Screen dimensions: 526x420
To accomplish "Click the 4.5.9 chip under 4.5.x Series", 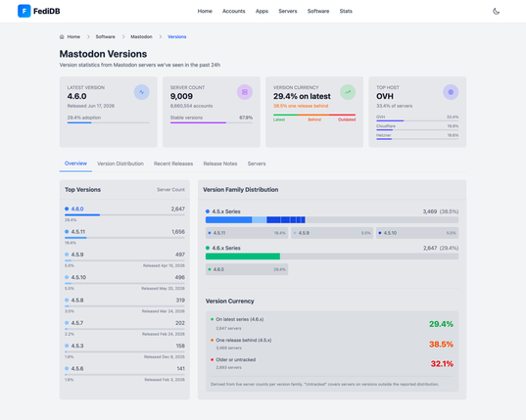I will (x=332, y=233).
